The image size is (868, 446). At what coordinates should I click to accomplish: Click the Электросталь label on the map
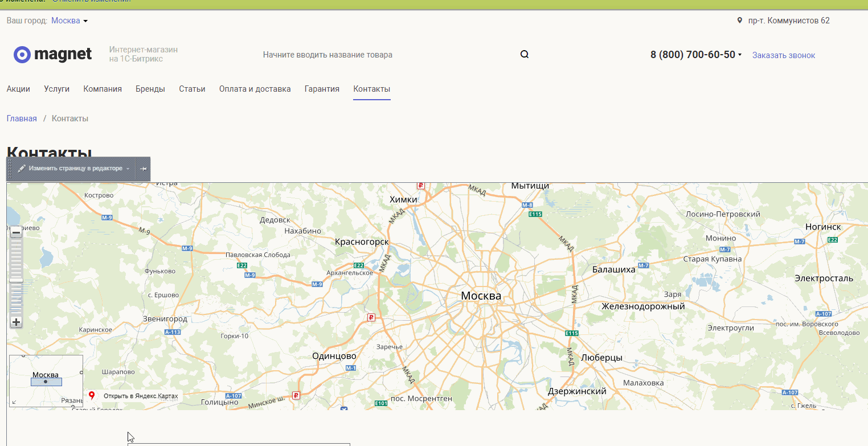pos(824,278)
